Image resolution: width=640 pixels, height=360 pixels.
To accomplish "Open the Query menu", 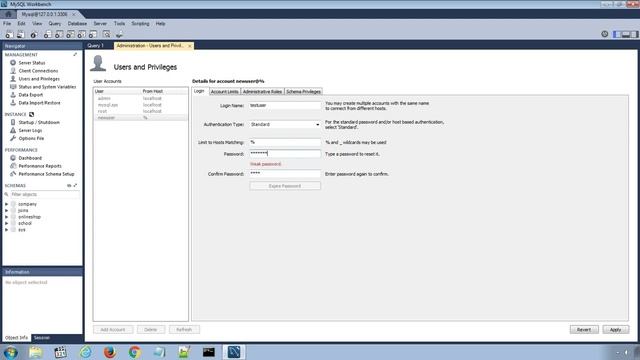I will 55,24.
